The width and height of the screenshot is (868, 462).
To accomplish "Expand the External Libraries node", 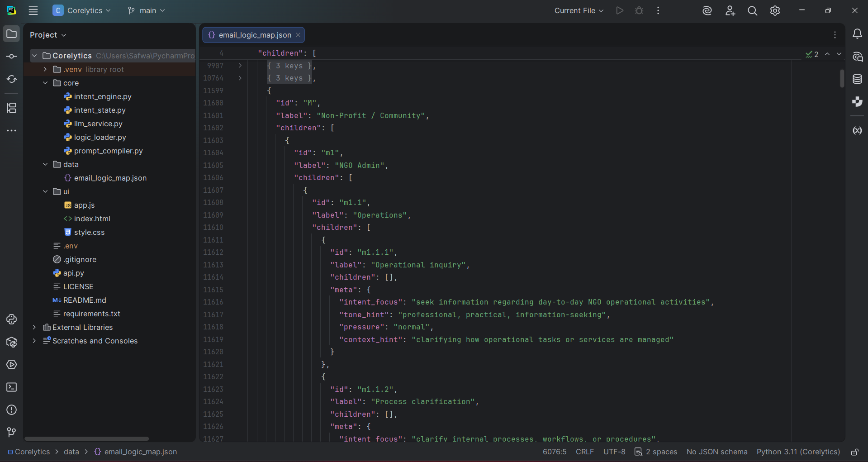I will [34, 327].
